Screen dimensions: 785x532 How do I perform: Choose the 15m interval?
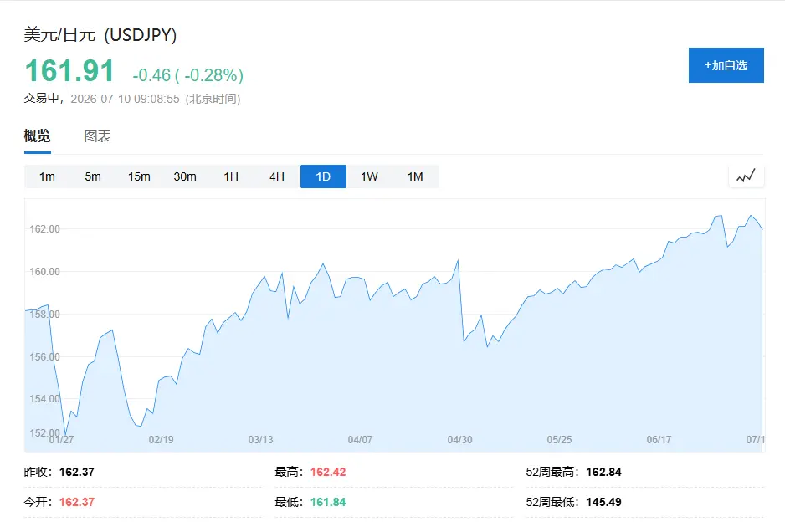139,176
